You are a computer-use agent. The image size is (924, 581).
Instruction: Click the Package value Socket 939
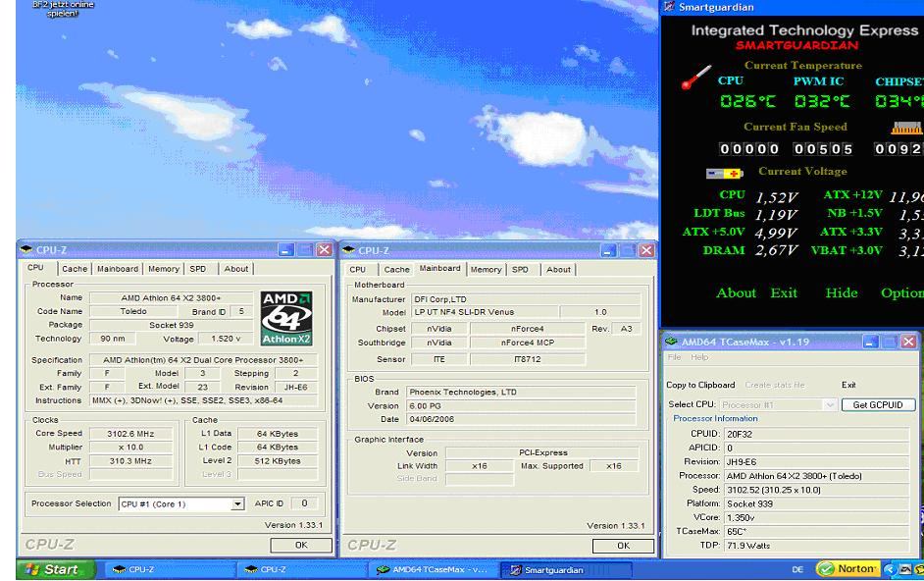pyautogui.click(x=172, y=325)
